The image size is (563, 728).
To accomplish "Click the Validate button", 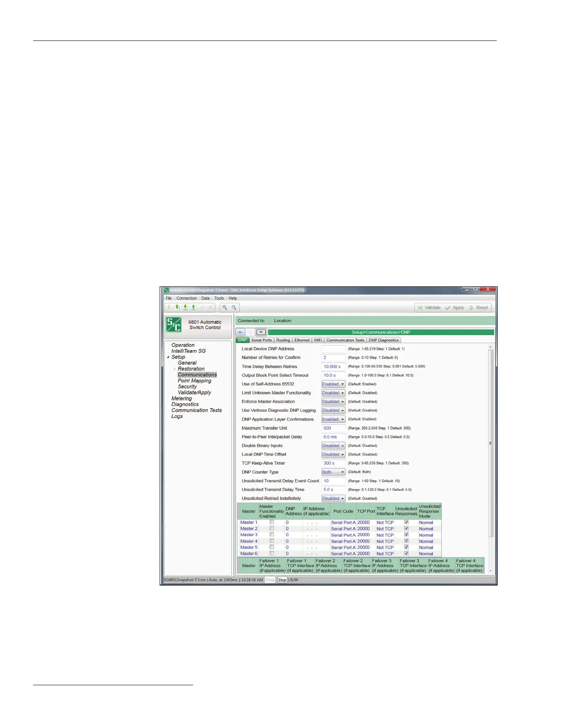I will [429, 307].
